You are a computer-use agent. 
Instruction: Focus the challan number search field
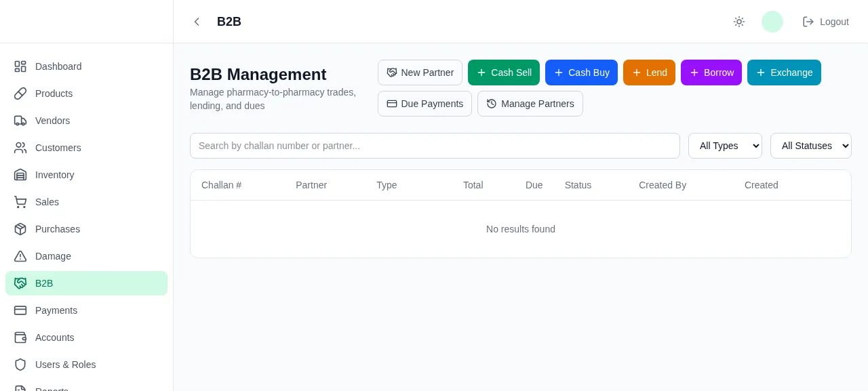pyautogui.click(x=435, y=146)
